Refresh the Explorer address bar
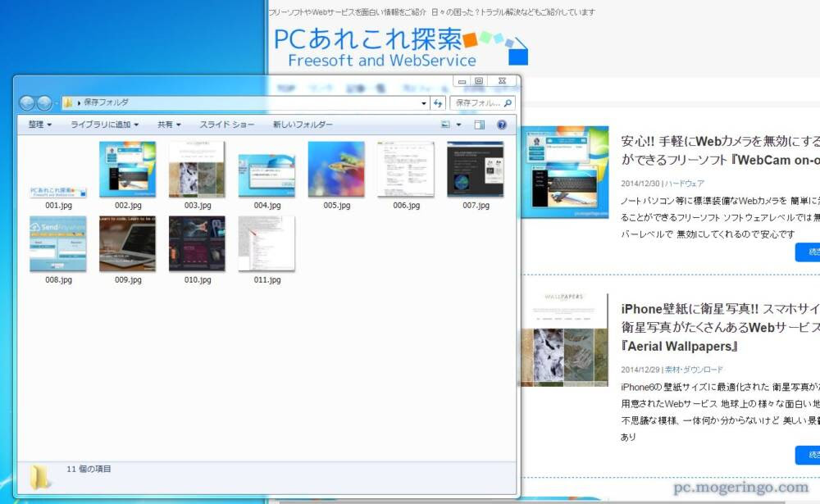 click(438, 103)
